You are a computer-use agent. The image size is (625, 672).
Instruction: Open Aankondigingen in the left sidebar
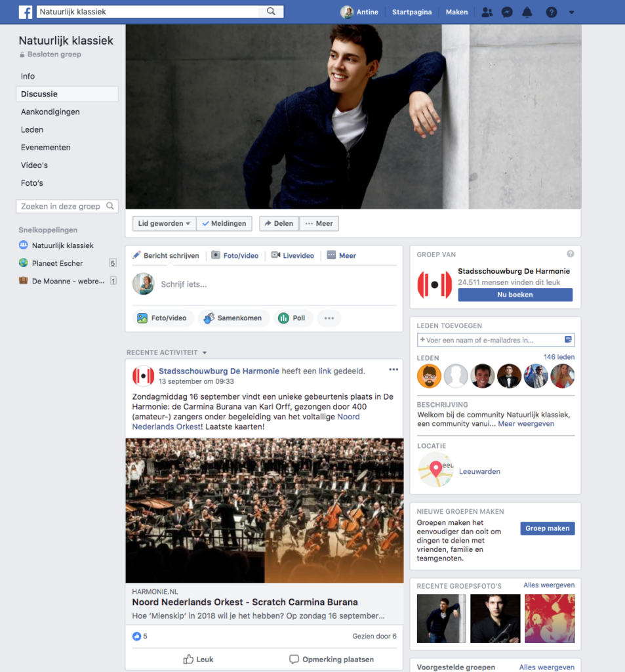coord(50,112)
